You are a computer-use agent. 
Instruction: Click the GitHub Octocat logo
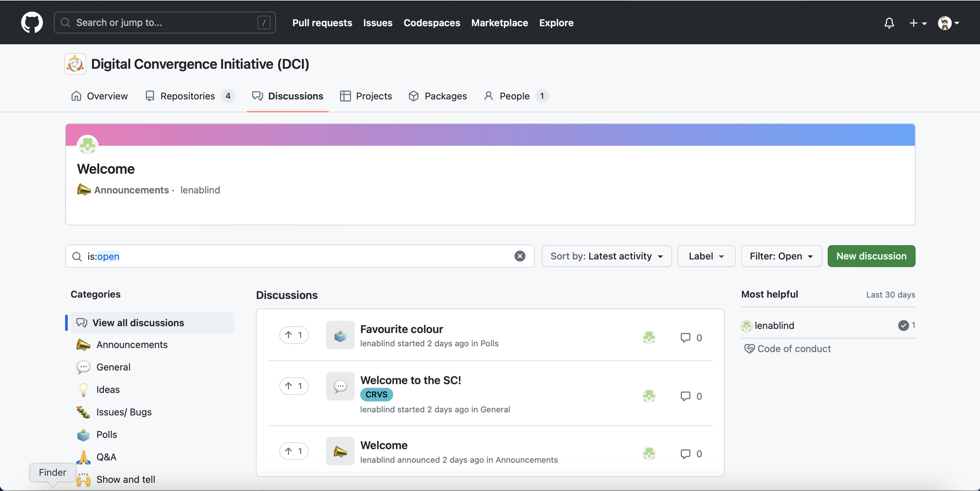coord(32,23)
